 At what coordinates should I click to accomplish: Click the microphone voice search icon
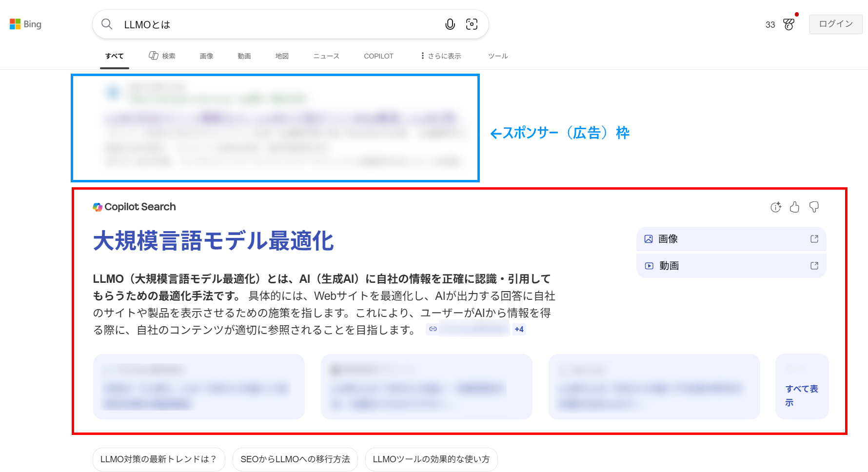coord(450,24)
